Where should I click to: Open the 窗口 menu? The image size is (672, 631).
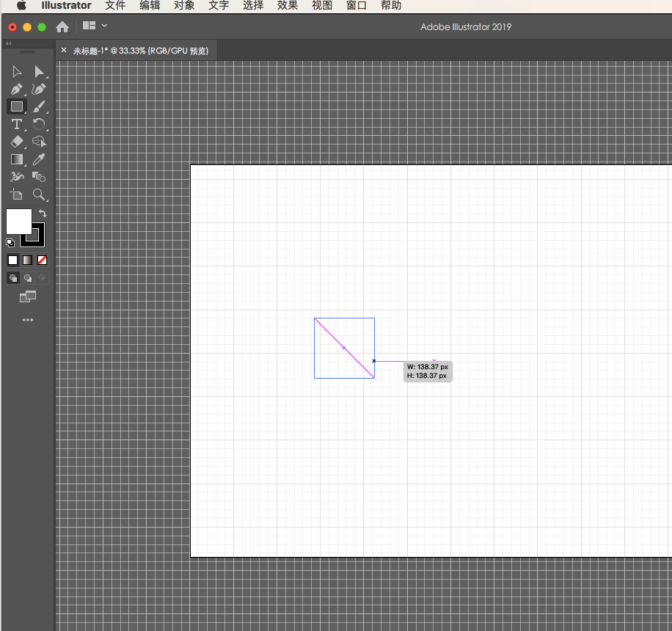(357, 6)
